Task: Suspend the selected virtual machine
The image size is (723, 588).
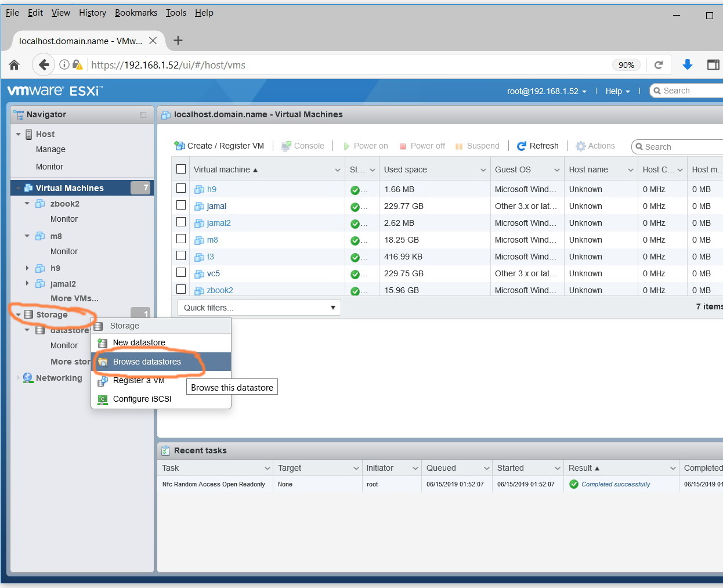Action: click(x=477, y=146)
